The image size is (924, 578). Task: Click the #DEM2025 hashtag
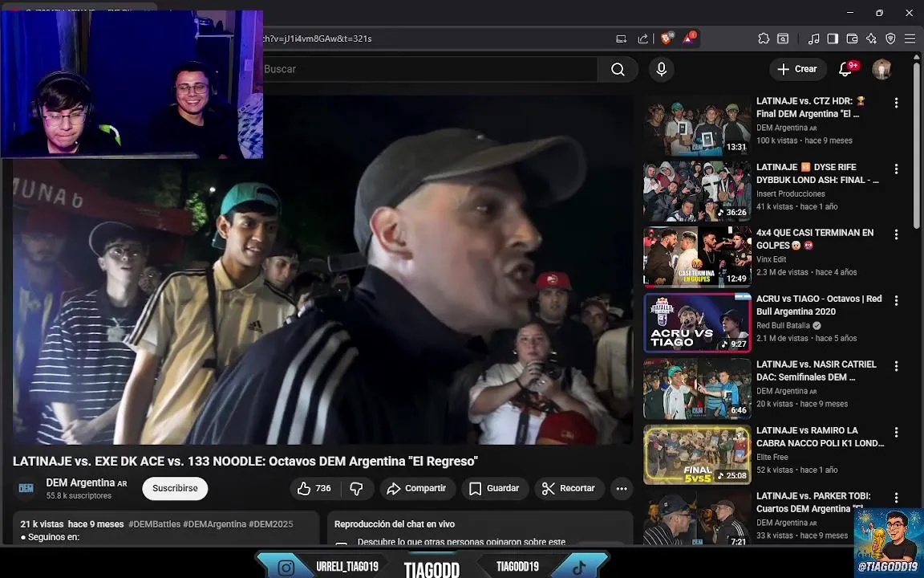271,524
